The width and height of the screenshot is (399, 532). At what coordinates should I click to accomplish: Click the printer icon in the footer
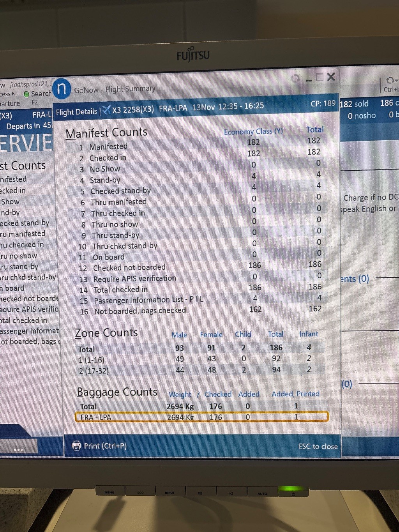[x=76, y=445]
